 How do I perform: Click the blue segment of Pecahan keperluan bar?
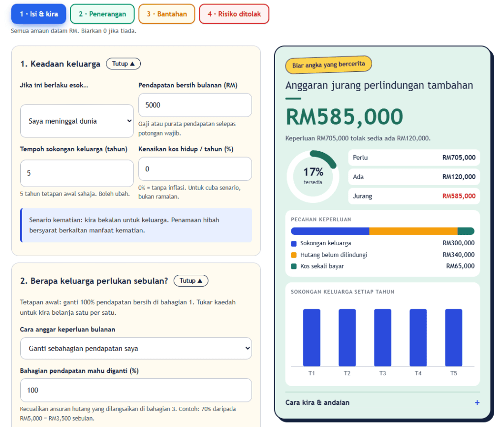click(x=330, y=231)
